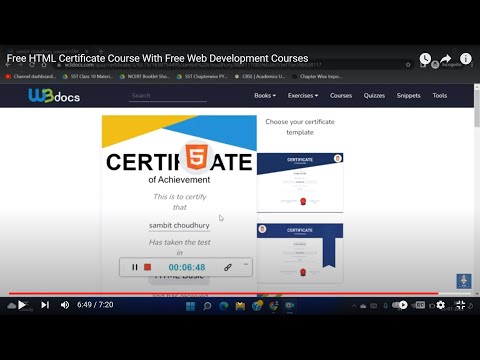The width and height of the screenshot is (480, 360).
Task: Open the Quizzes menu item
Action: [374, 96]
